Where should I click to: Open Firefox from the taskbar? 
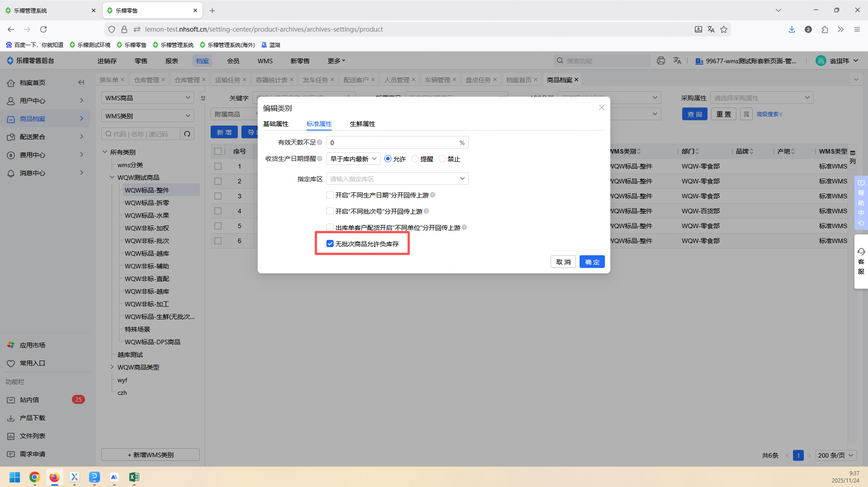coord(55,477)
